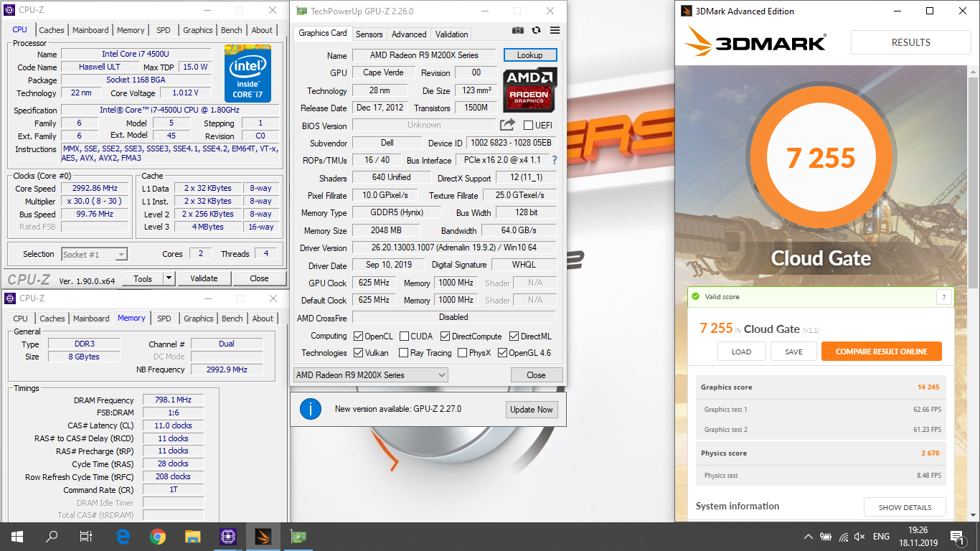Switch to the Validation tab in GPU-Z
Screen dimensions: 980x551
(452, 34)
